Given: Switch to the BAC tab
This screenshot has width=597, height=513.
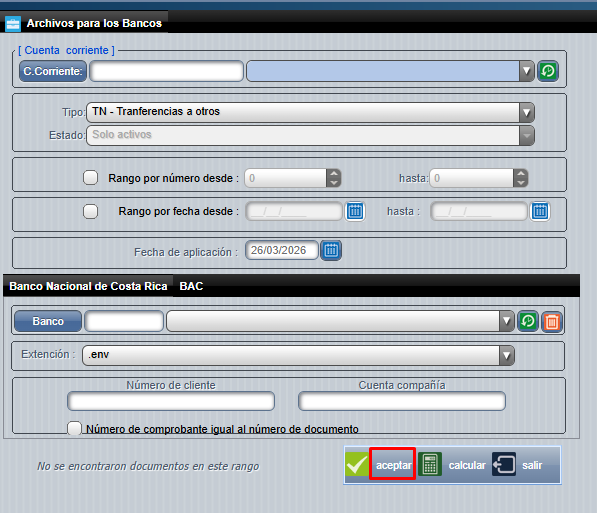Looking at the screenshot, I should [191, 286].
